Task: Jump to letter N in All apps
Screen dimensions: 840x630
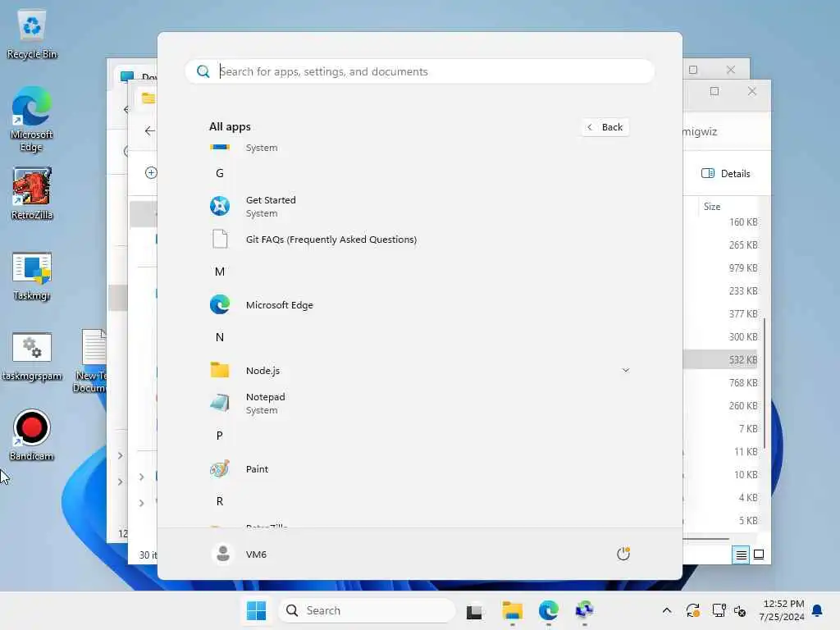Action: (220, 337)
